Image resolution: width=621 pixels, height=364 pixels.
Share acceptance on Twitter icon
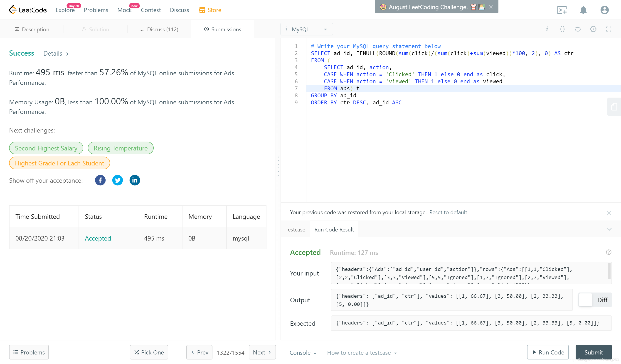117,180
